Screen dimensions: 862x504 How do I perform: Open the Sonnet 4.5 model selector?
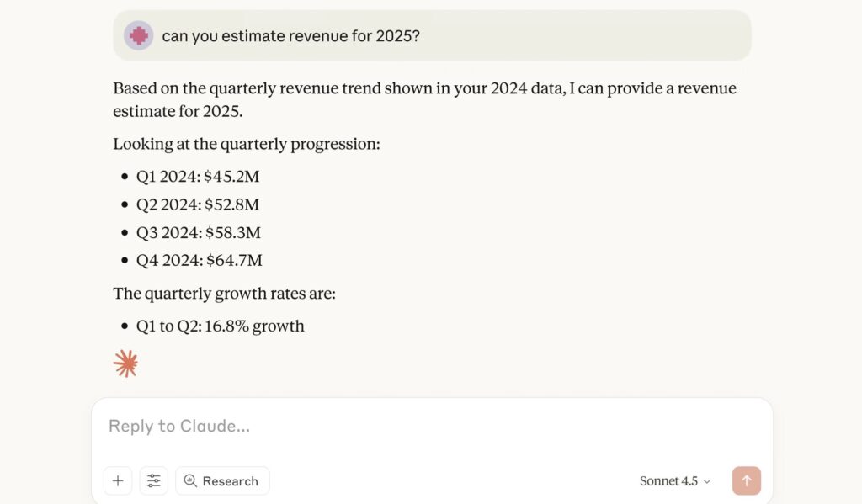[x=668, y=481]
